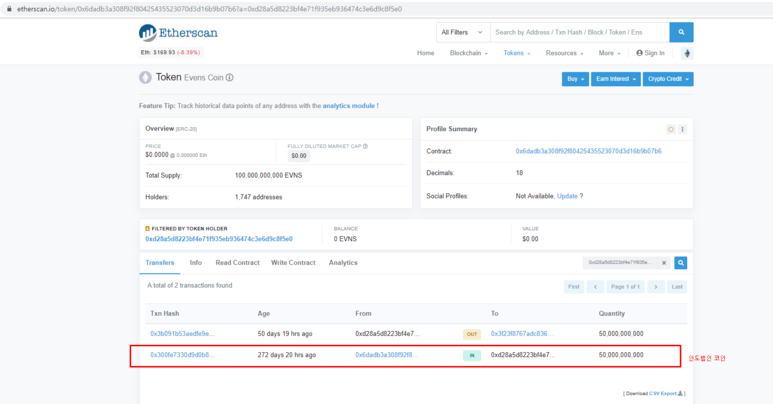The width and height of the screenshot is (773, 404).
Task: Open the contract address link 0x6dadb3a308f92f8...
Action: coord(589,151)
